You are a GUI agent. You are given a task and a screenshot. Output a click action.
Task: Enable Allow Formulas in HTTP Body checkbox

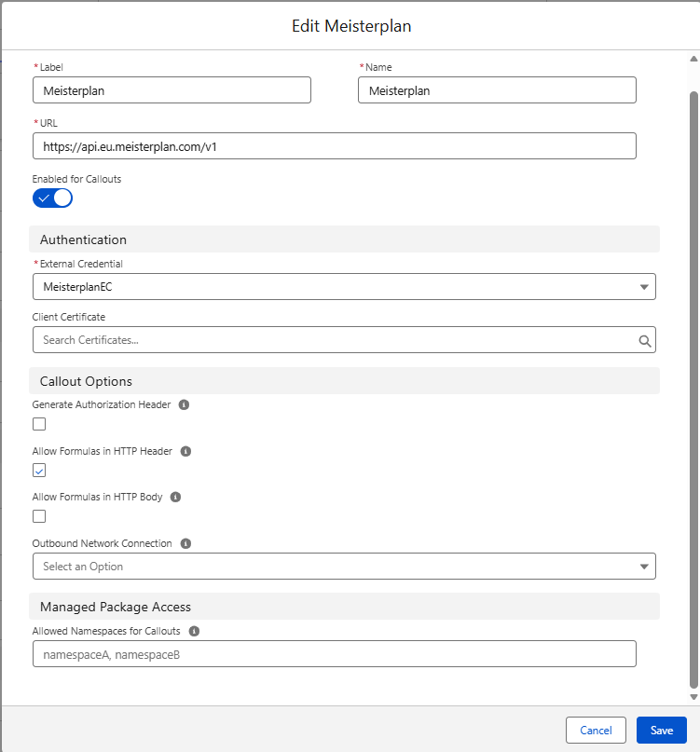click(39, 516)
